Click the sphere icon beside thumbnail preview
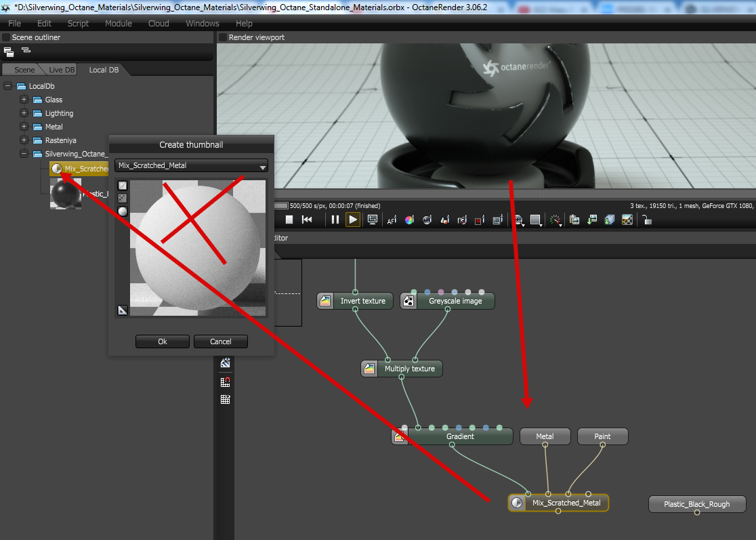The width and height of the screenshot is (756, 540). coord(123,211)
